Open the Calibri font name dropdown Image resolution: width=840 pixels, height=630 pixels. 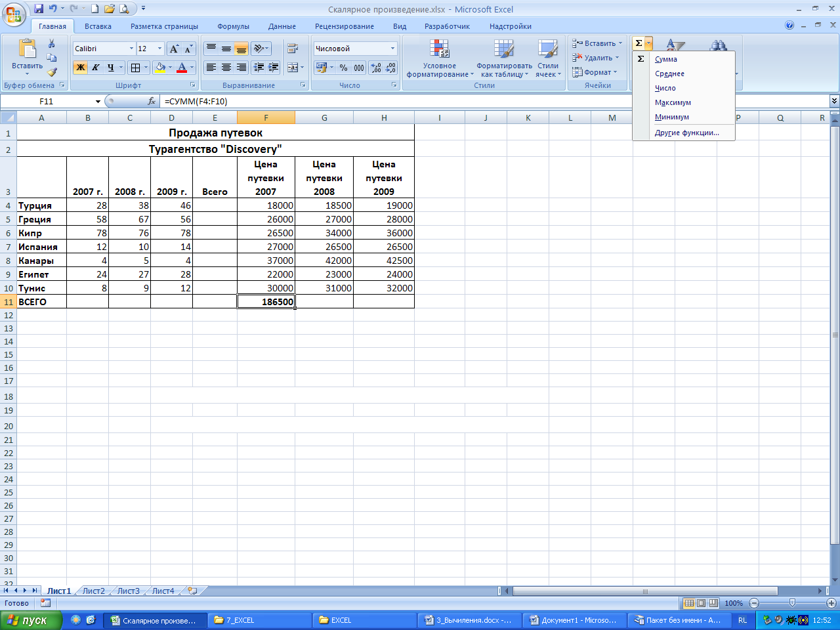pos(131,49)
